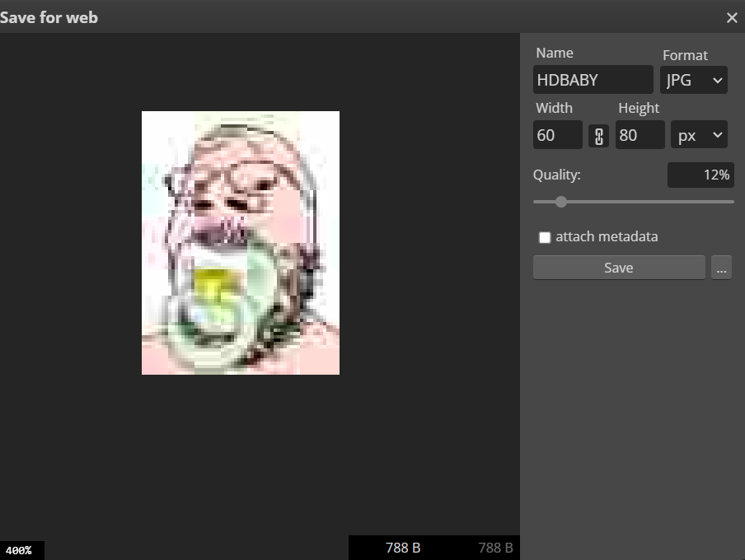Focus the Width field showing 60
Screen dimensions: 745x560
pos(558,135)
